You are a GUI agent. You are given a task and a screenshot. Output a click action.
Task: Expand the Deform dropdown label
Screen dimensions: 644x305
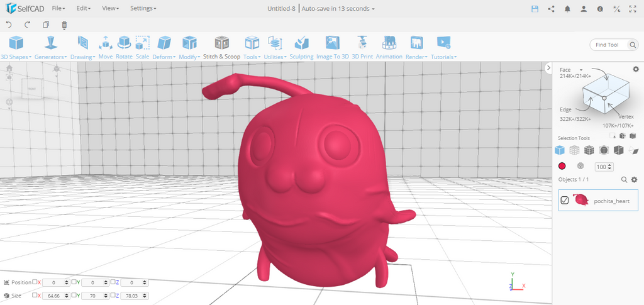pos(164,57)
